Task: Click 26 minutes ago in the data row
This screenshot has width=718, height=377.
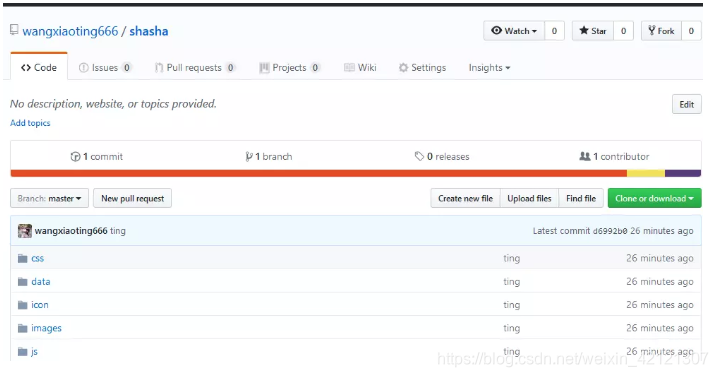Action: (x=660, y=282)
